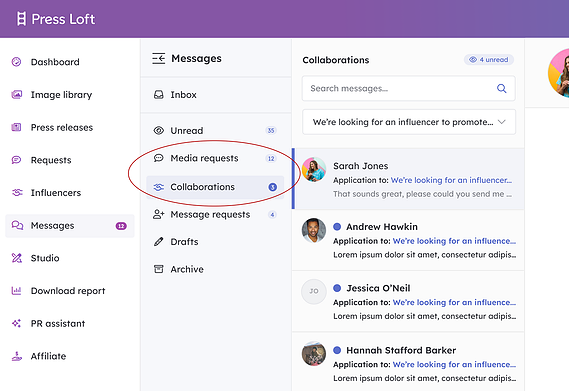Click the Search messages input field
Image resolution: width=569 pixels, height=391 pixels.
coord(409,88)
